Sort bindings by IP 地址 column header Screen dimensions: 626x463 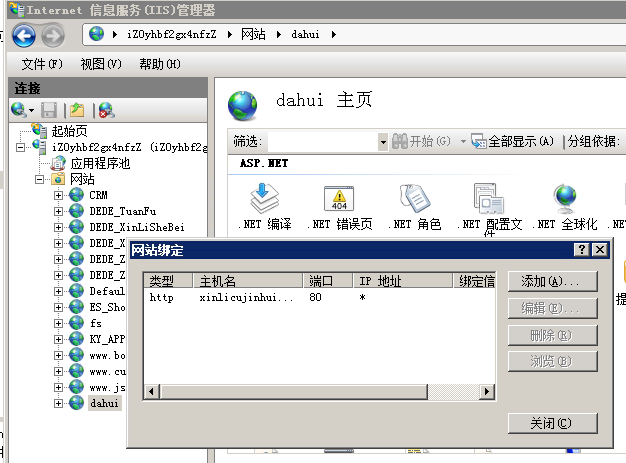403,281
